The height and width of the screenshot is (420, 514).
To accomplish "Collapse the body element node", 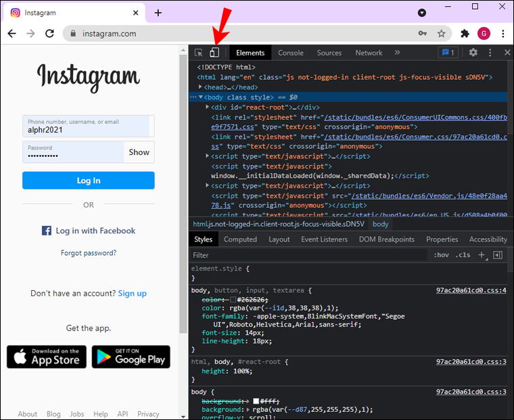I will coord(201,97).
